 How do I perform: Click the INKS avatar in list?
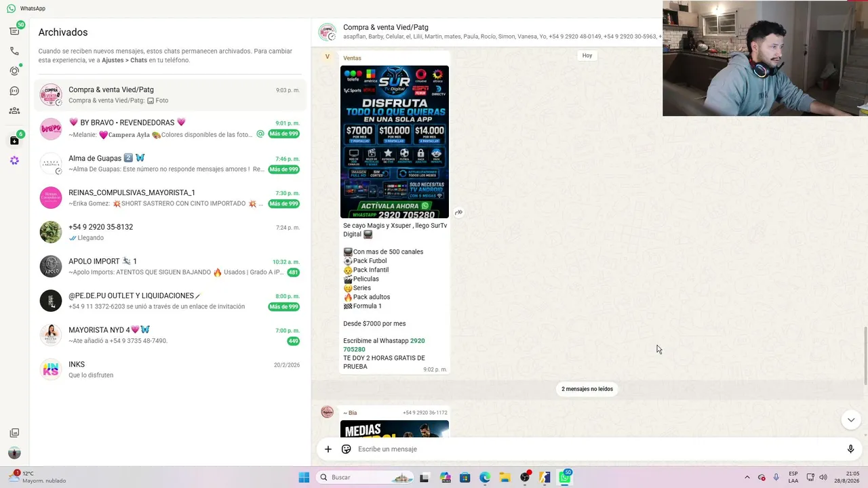pyautogui.click(x=51, y=369)
